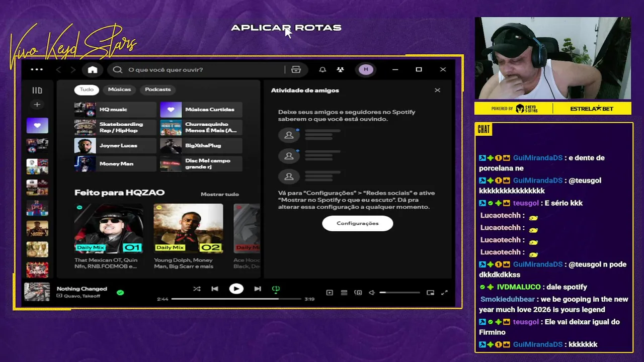Open the 'Nothing Changed' album cover
The width and height of the screenshot is (644, 362).
37,292
